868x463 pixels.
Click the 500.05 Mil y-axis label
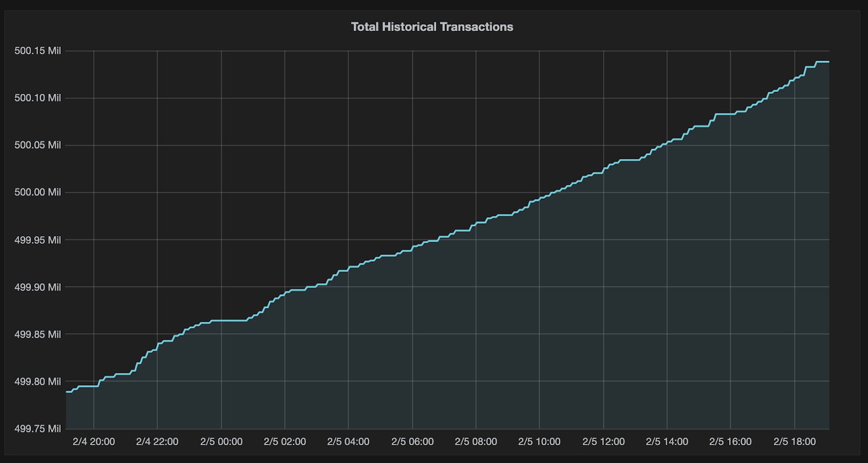(x=37, y=145)
